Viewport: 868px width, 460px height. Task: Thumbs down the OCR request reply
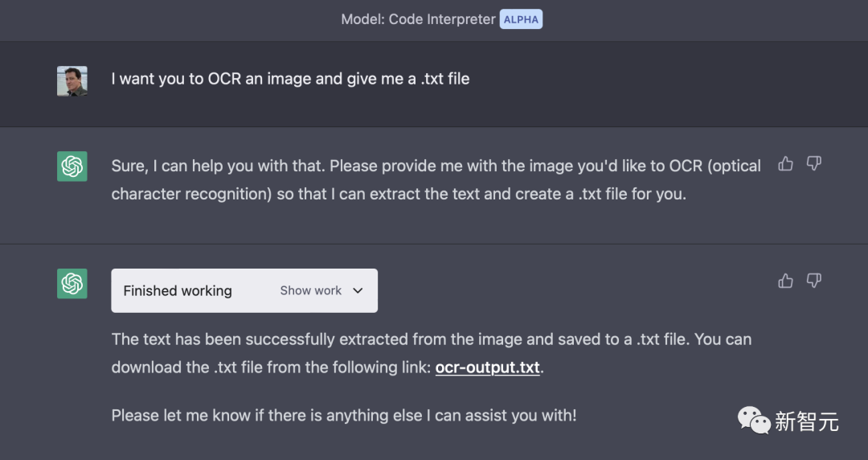(x=813, y=164)
